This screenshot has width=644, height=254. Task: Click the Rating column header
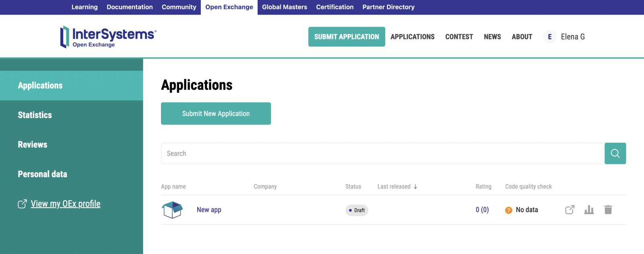483,187
